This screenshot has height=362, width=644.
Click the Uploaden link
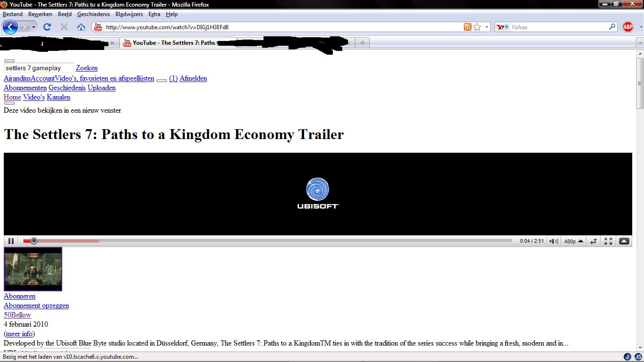101,88
